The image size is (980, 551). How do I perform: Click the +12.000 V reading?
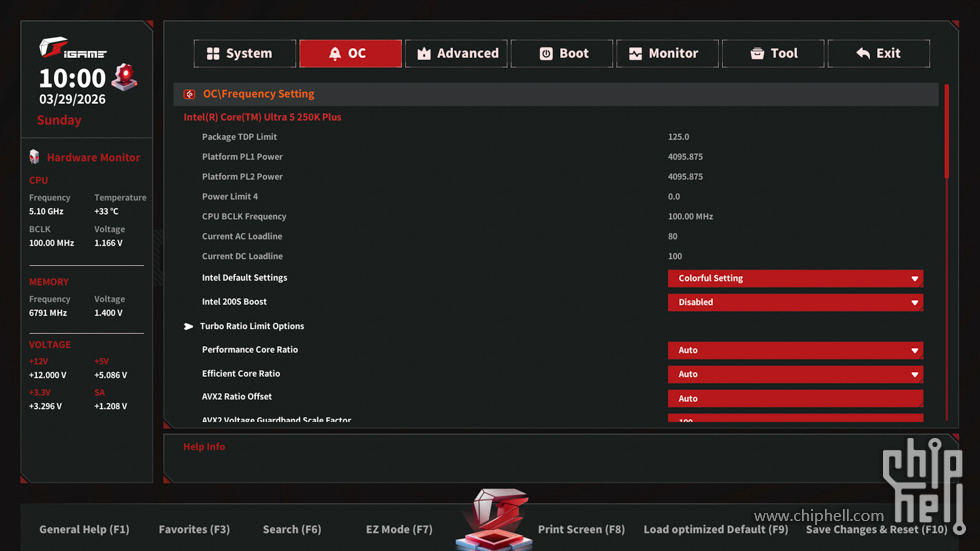(x=48, y=375)
